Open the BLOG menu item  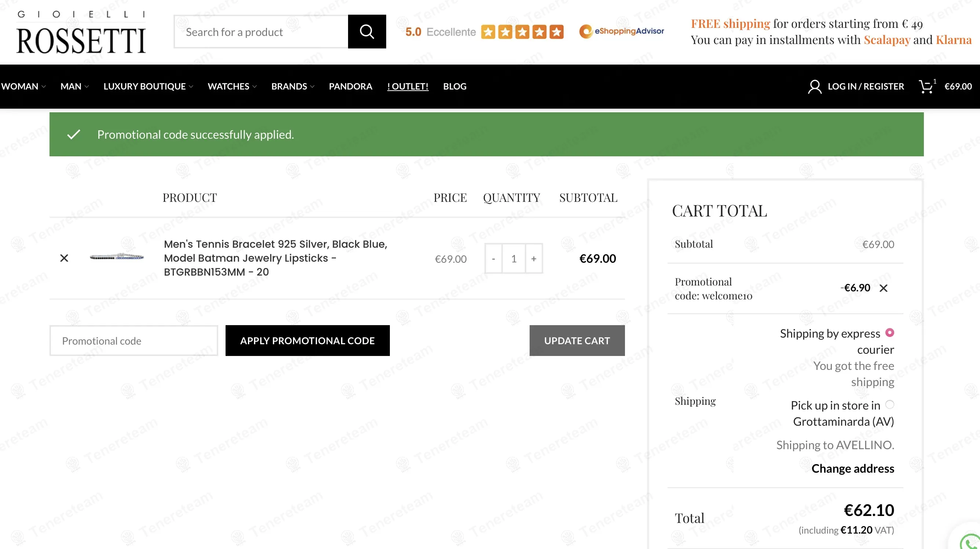[455, 87]
